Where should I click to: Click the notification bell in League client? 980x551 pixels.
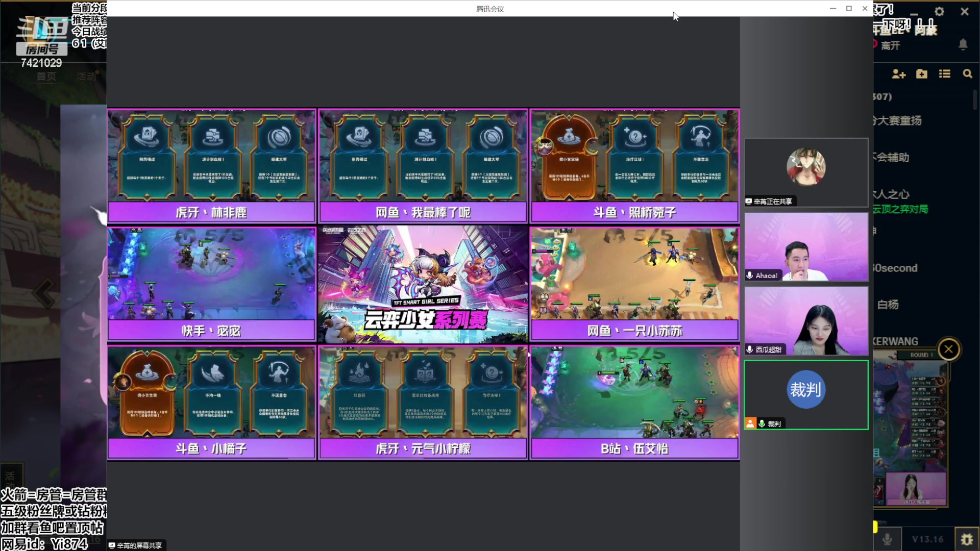963,45
